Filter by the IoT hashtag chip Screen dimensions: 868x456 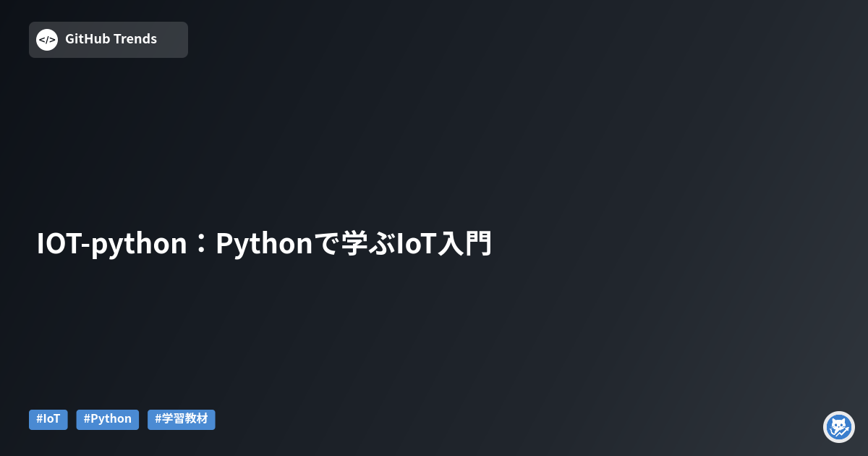click(x=48, y=419)
